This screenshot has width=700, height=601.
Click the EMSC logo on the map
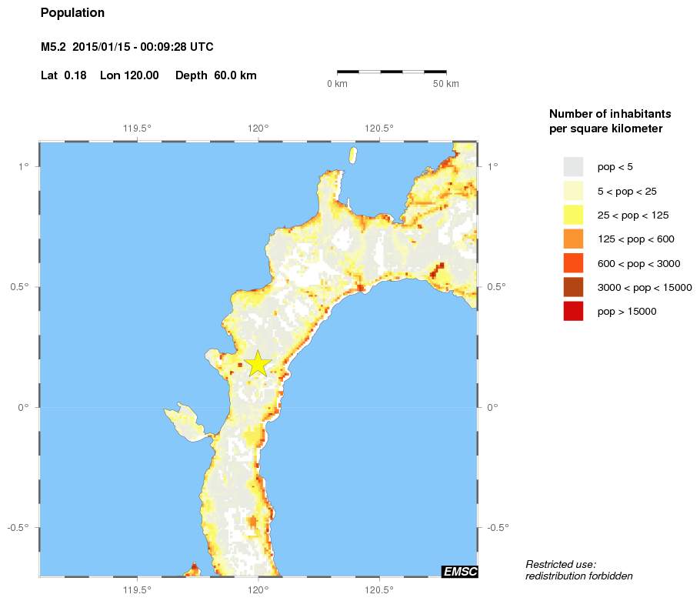459,571
